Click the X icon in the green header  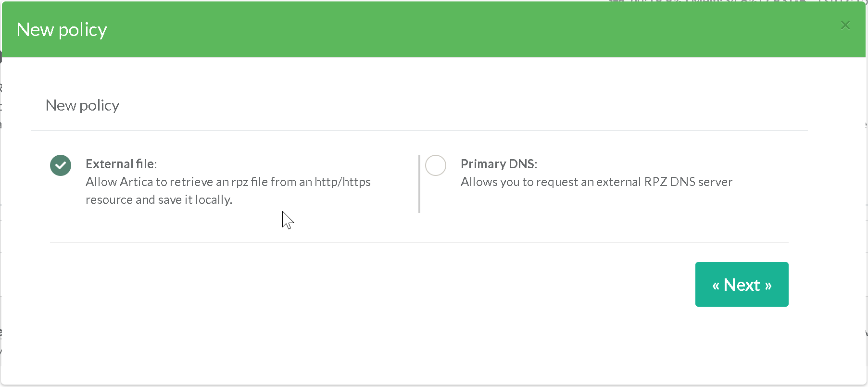pos(845,25)
